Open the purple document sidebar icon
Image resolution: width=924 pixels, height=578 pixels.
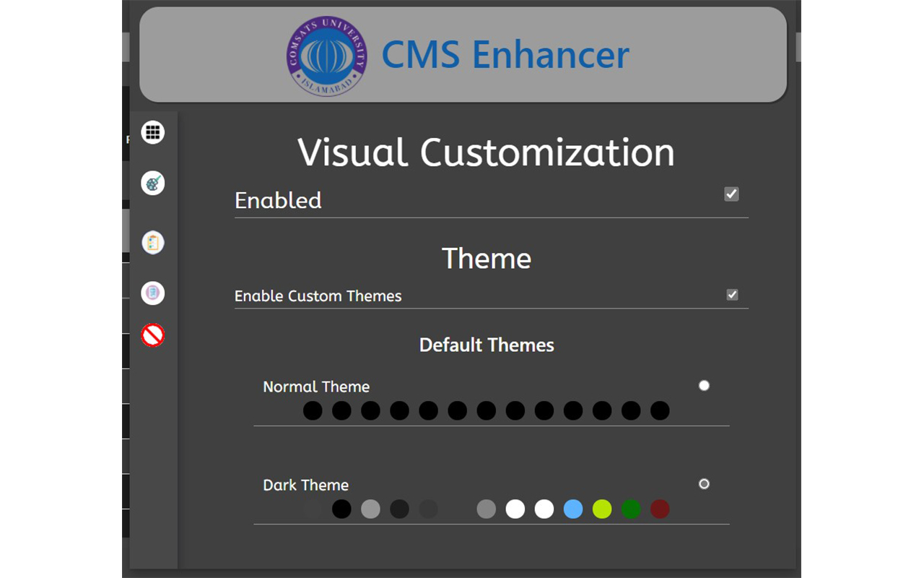153,293
